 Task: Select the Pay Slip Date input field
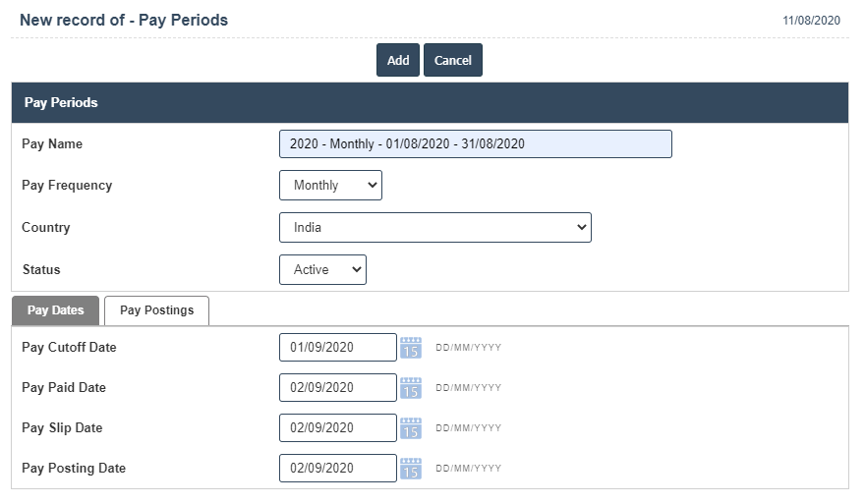pyautogui.click(x=337, y=428)
